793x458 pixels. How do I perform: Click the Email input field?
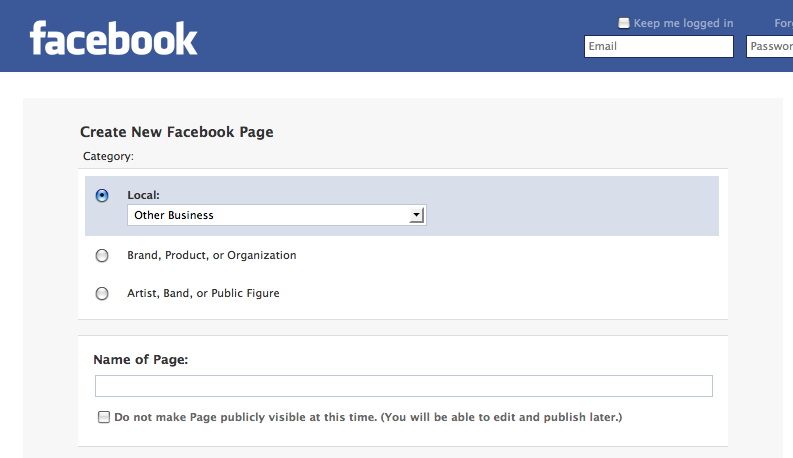pyautogui.click(x=658, y=46)
